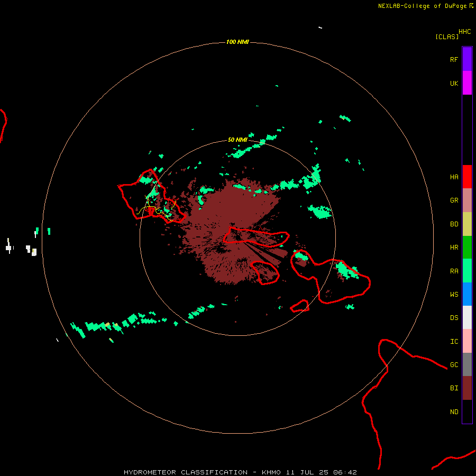
Task: Select the GR legend color block
Action: (467, 200)
